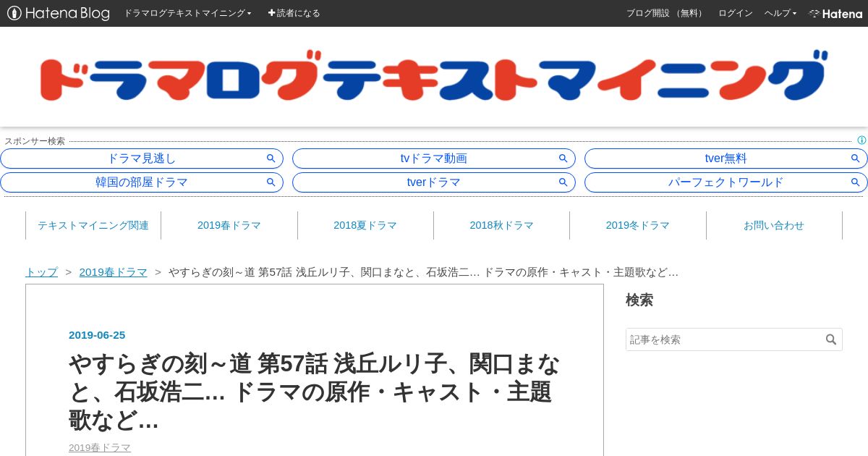Open the 2019春ドラマ nav tab
868x456 pixels.
[229, 225]
